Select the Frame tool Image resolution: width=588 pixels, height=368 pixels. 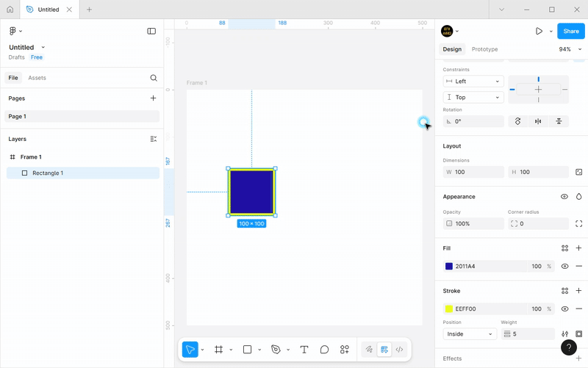[x=218, y=350]
